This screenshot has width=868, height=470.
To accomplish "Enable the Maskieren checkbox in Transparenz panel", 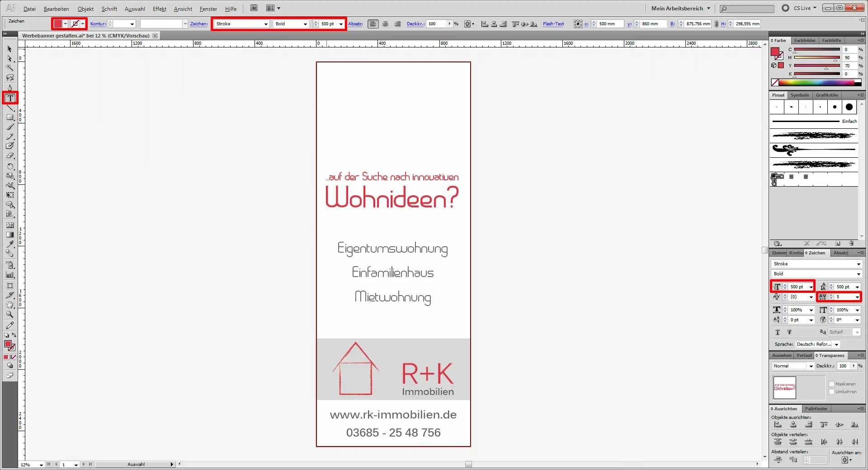I will coord(832,384).
